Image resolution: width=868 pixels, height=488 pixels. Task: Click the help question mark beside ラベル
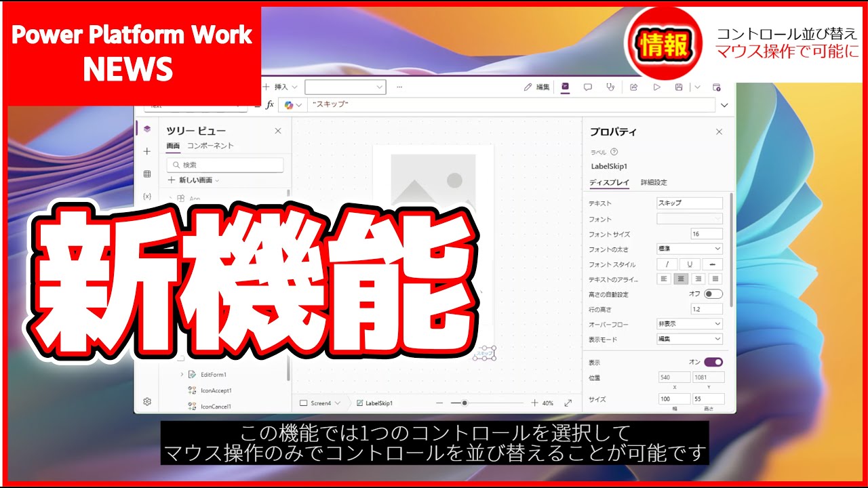pos(614,152)
